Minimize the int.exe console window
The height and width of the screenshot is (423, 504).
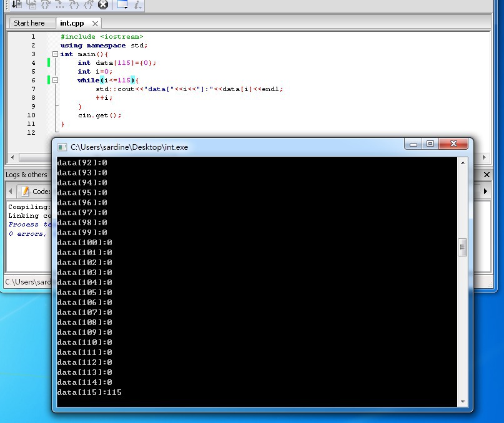click(x=413, y=144)
